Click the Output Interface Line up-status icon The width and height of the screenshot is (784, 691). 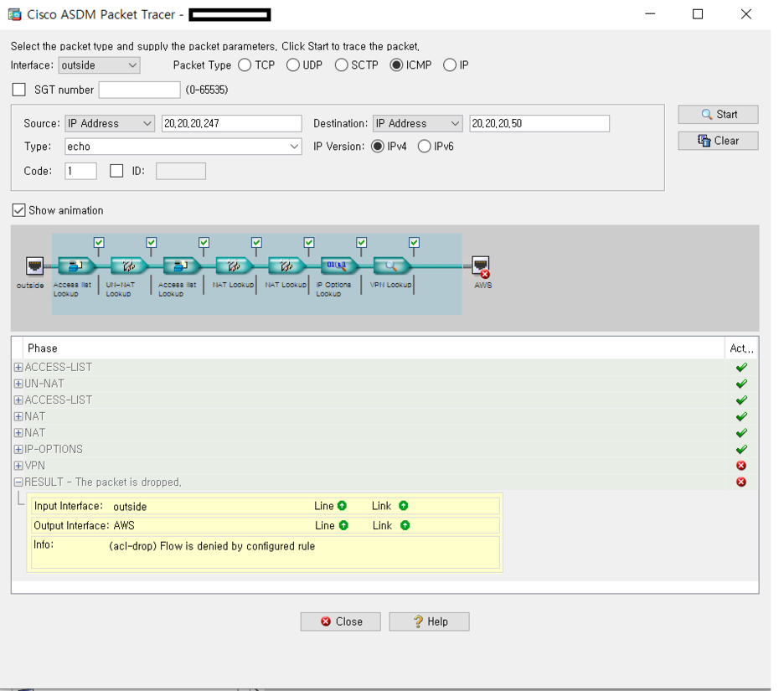[x=343, y=525]
